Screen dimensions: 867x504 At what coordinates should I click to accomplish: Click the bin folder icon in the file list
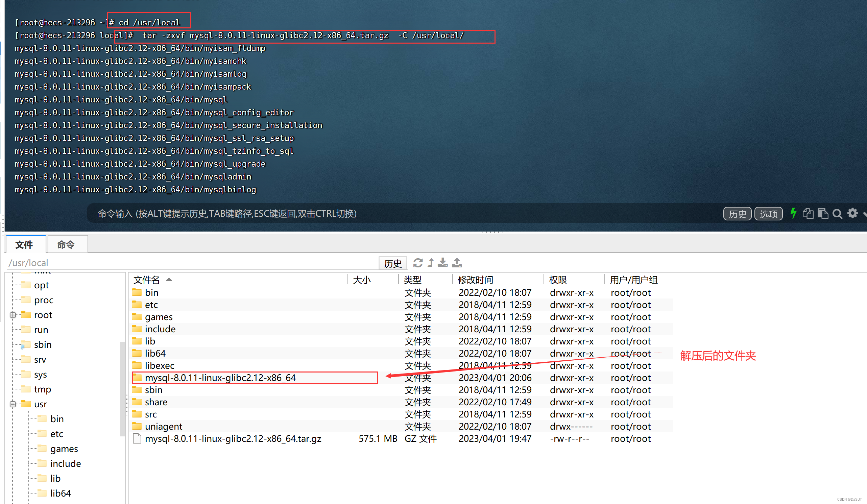click(x=137, y=292)
